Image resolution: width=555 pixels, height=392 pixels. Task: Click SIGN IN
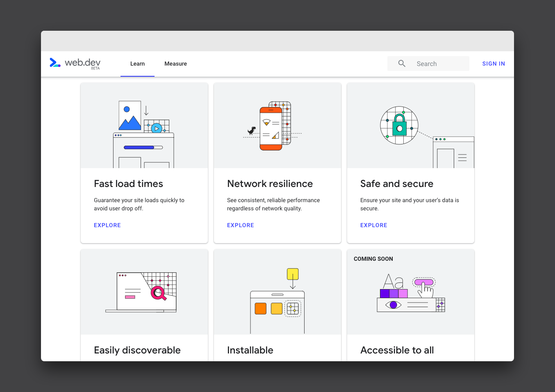pyautogui.click(x=494, y=64)
